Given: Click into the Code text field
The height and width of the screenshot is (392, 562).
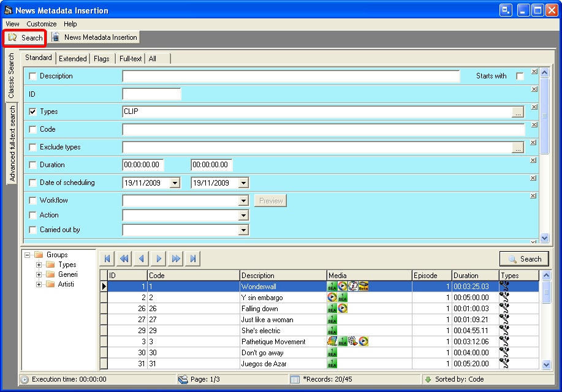Looking at the screenshot, I should point(323,130).
